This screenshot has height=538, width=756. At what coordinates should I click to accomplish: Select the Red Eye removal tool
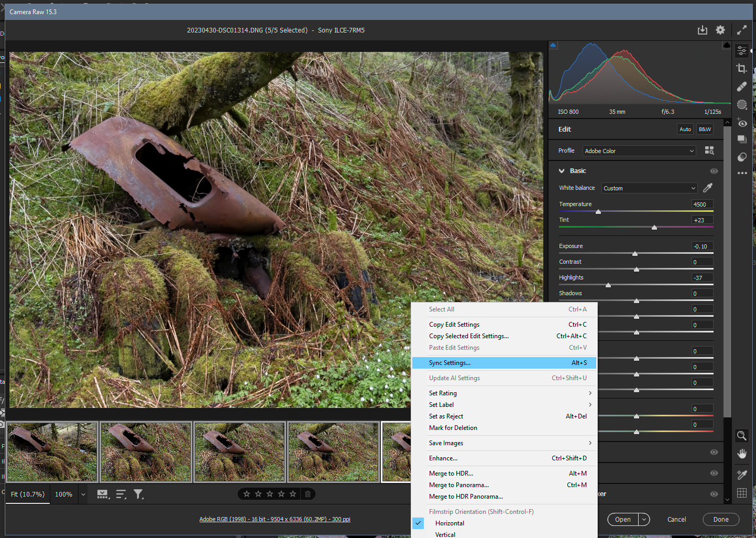coord(741,122)
